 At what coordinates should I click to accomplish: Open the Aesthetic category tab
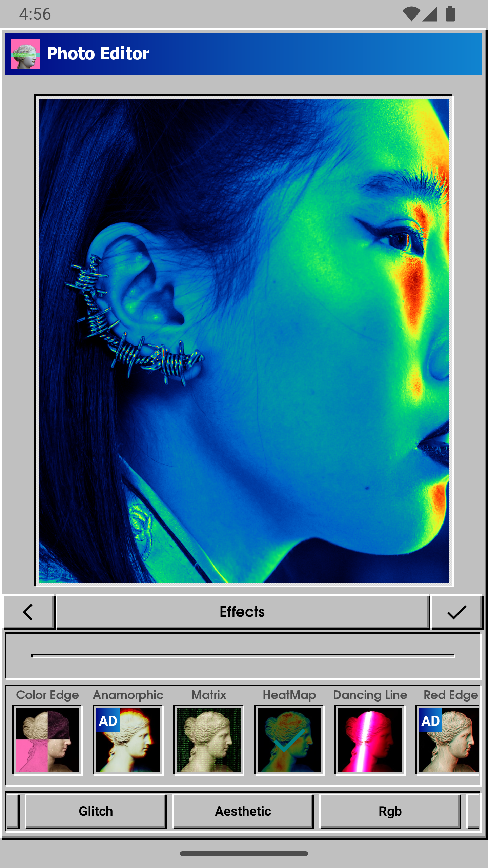[243, 812]
